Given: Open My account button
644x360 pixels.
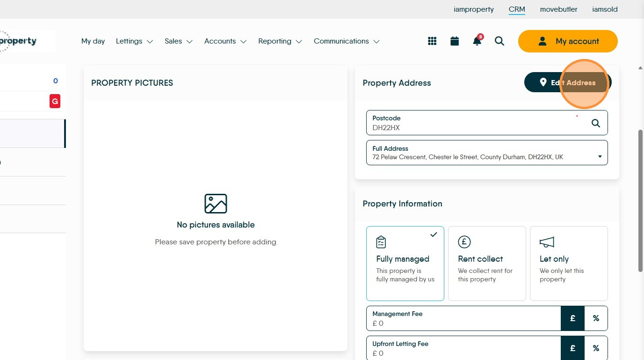Looking at the screenshot, I should [568, 41].
